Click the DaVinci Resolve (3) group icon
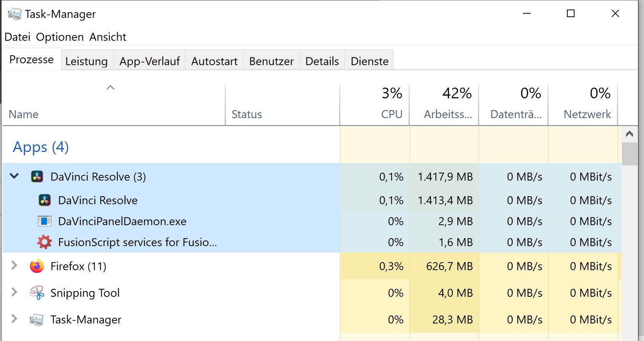Viewport: 644px width, 341px height. tap(37, 177)
